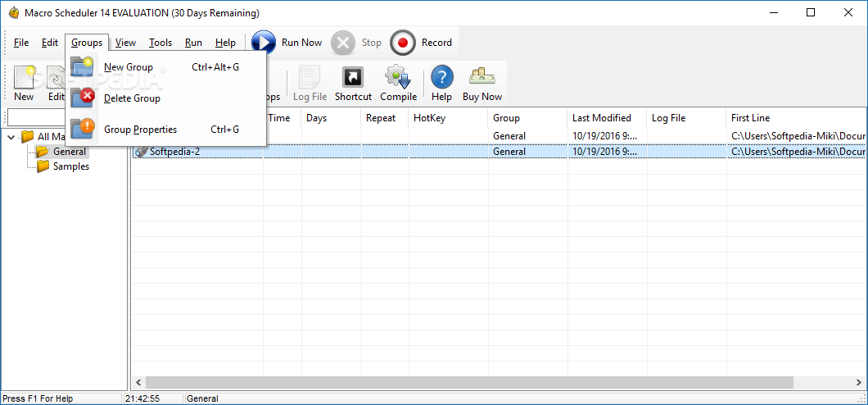Sort by the Days column header
The height and width of the screenshot is (405, 868).
tap(332, 118)
